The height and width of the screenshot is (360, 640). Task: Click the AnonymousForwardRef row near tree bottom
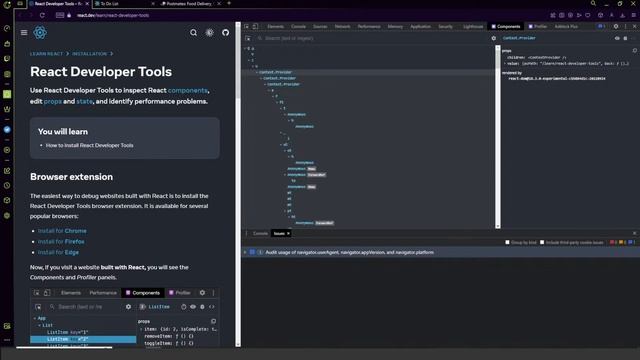click(x=314, y=223)
